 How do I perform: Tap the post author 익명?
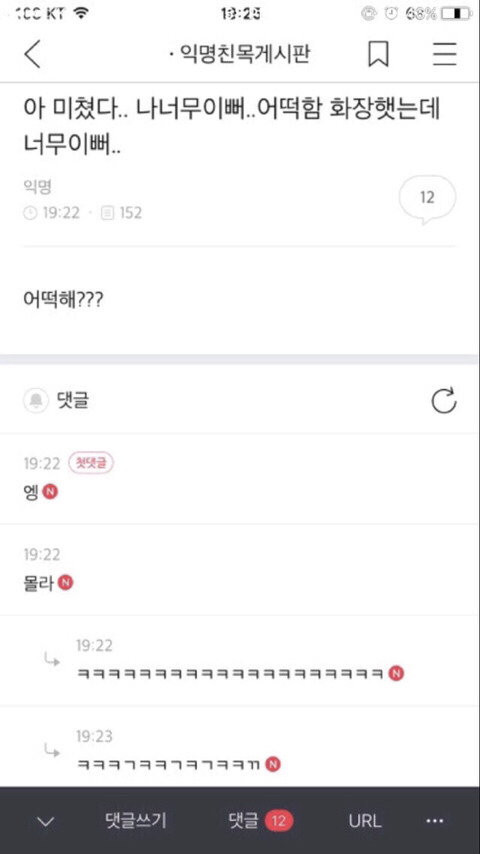coord(38,188)
